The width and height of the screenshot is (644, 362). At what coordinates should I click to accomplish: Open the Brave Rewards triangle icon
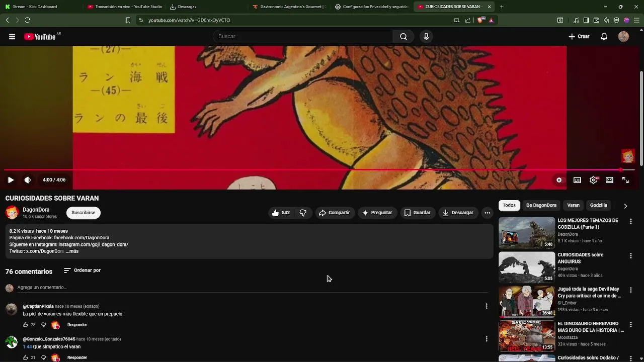tap(491, 20)
